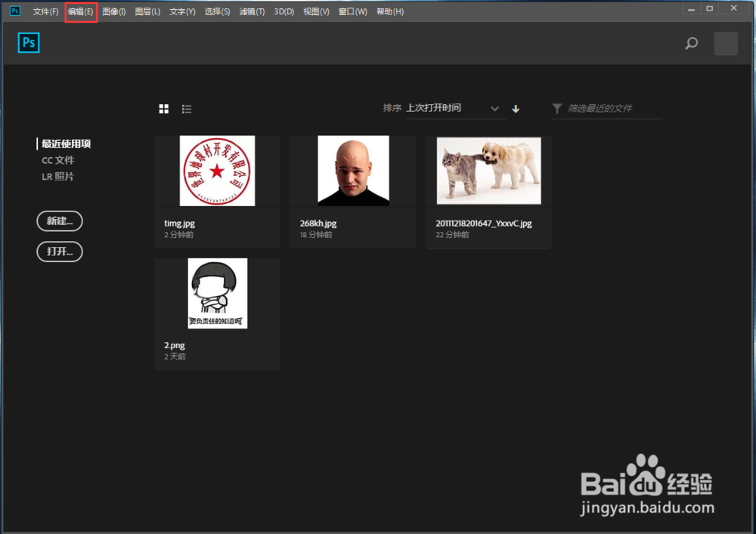Image resolution: width=756 pixels, height=534 pixels.
Task: Open 268kh.jpg bald man thumbnail
Action: [x=353, y=171]
